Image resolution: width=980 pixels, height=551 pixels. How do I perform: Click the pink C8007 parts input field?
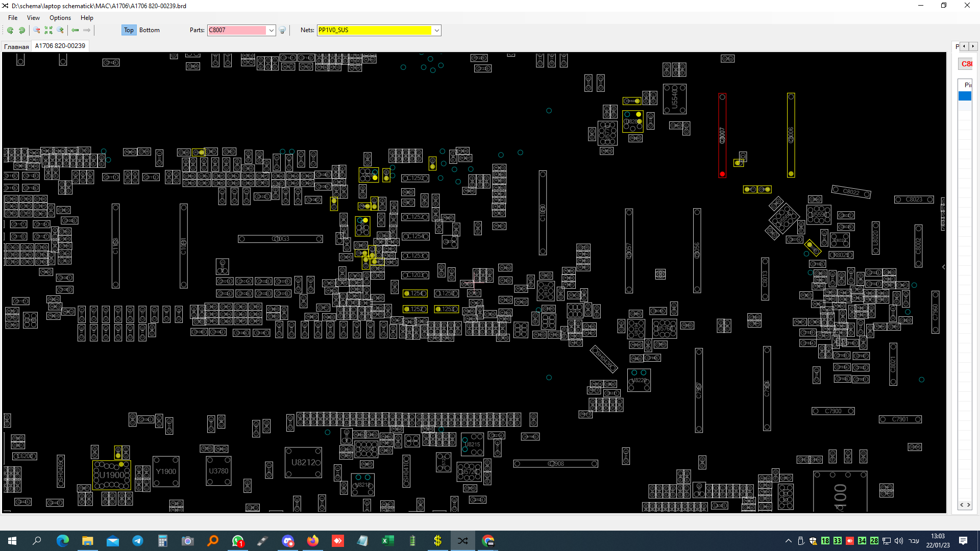click(x=237, y=30)
